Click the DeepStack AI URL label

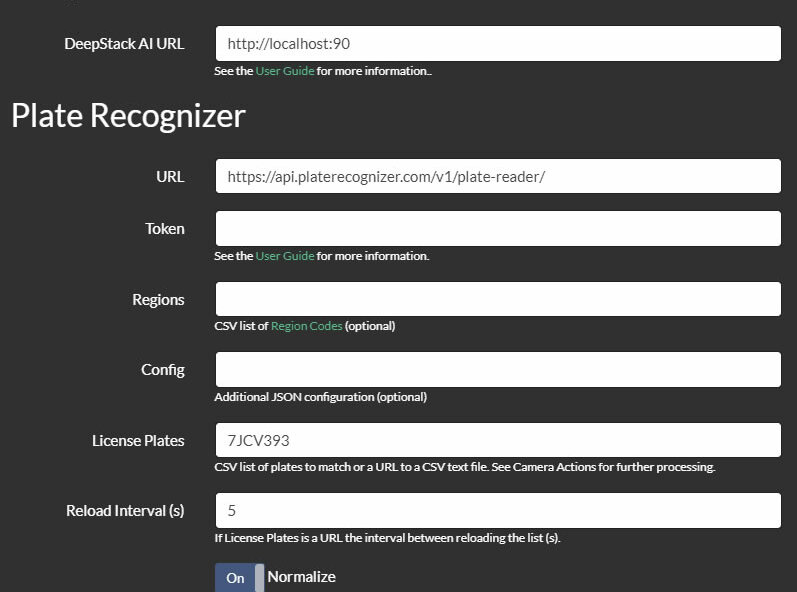pos(124,44)
